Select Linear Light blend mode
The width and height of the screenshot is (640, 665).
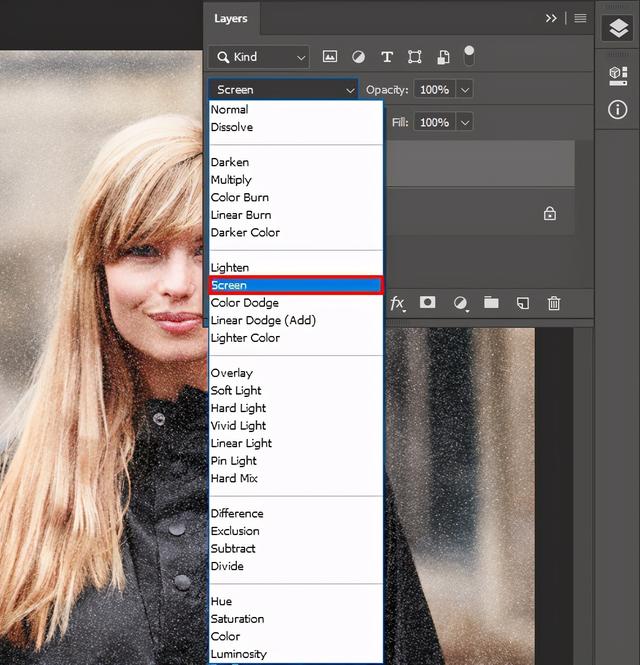pyautogui.click(x=296, y=443)
